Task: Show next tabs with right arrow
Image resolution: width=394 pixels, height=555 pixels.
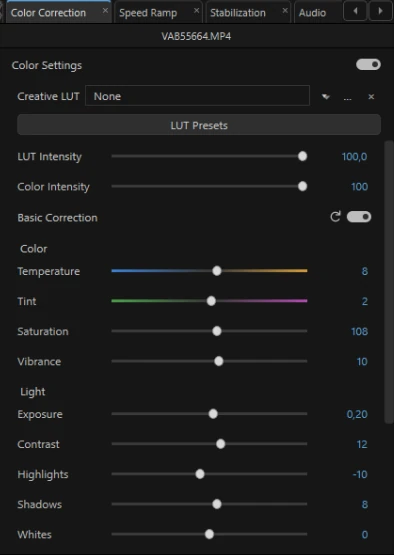Action: point(381,11)
